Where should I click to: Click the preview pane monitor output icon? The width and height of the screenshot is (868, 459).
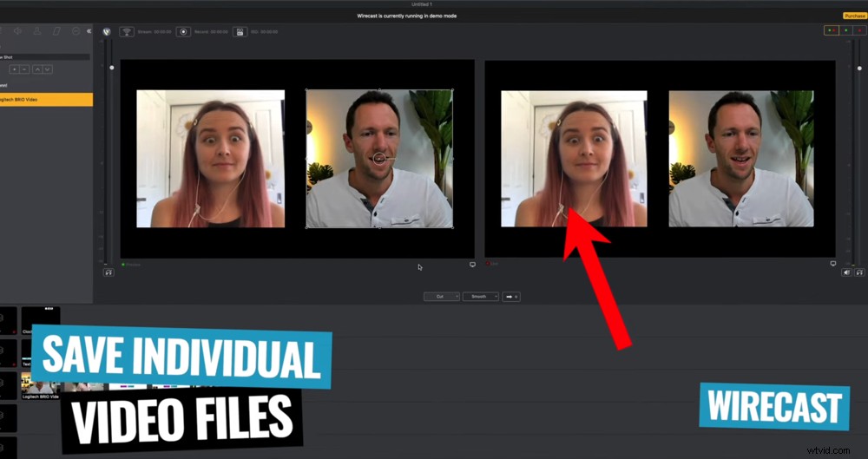click(472, 265)
